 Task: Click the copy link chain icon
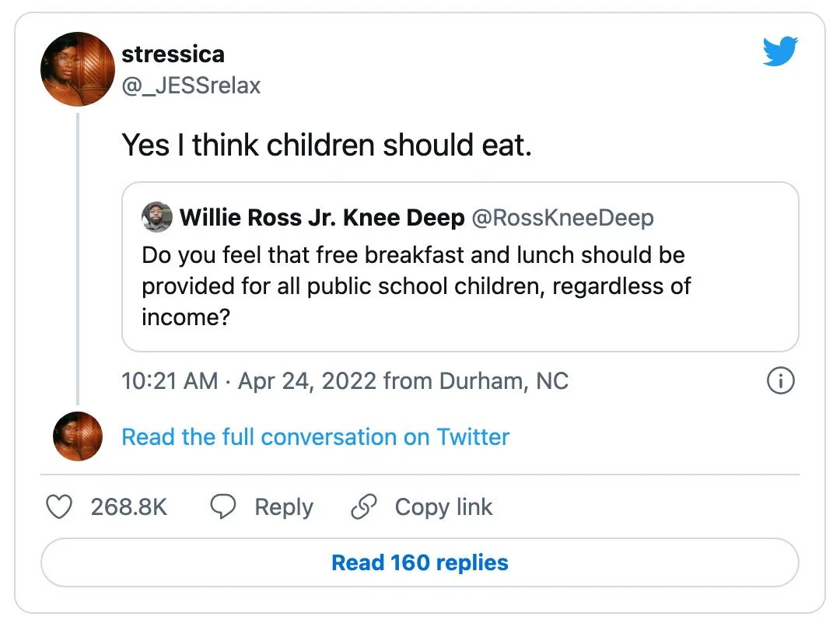pyautogui.click(x=363, y=507)
